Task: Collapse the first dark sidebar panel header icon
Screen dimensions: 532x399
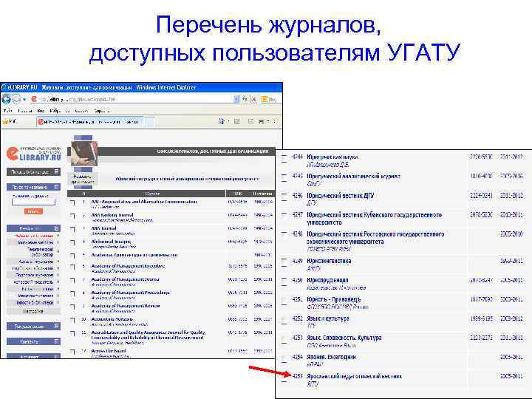Action: 57,171
